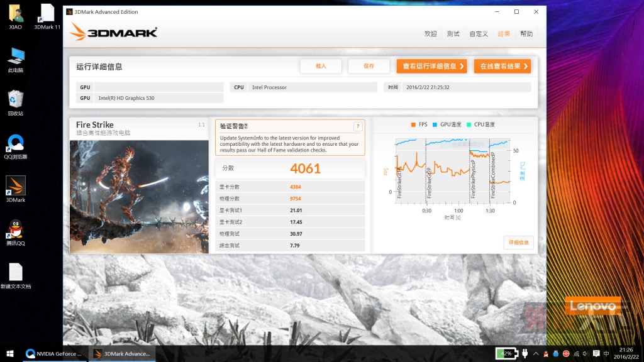This screenshot has height=362, width=644.
Task: Click the 显卡测试1 value 21.01
Action: tap(296, 211)
